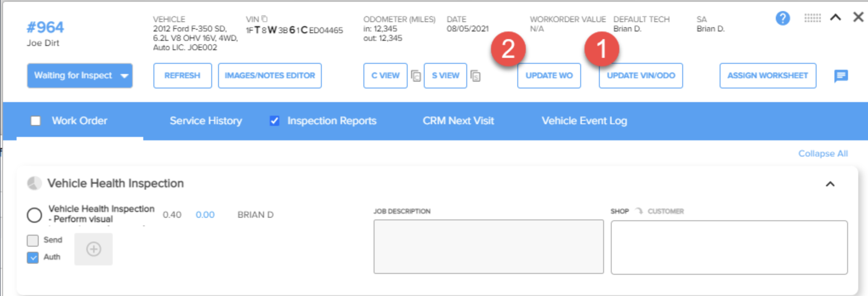Copy the VIN using the clipboard icon
Viewport: 868px width, 296px height.
click(264, 19)
